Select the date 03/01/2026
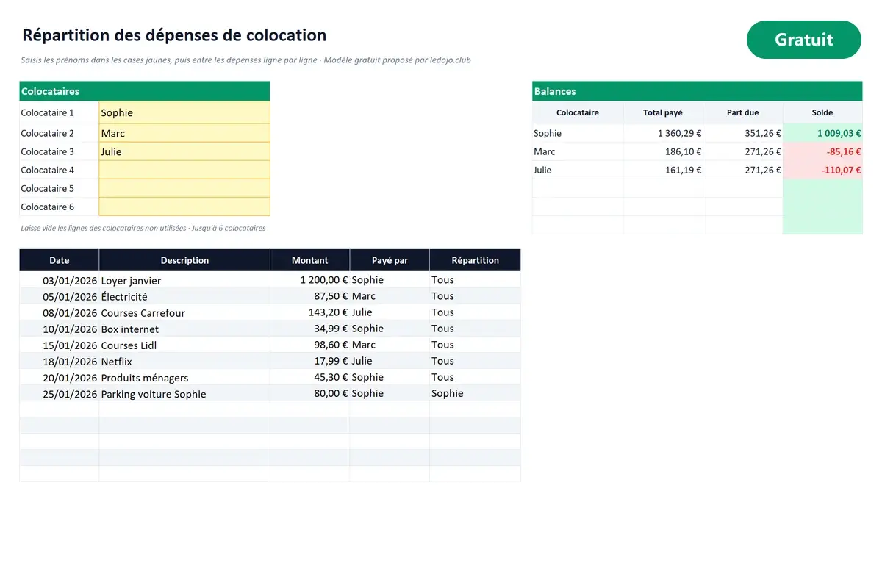Image resolution: width=882 pixels, height=588 pixels. pyautogui.click(x=60, y=280)
